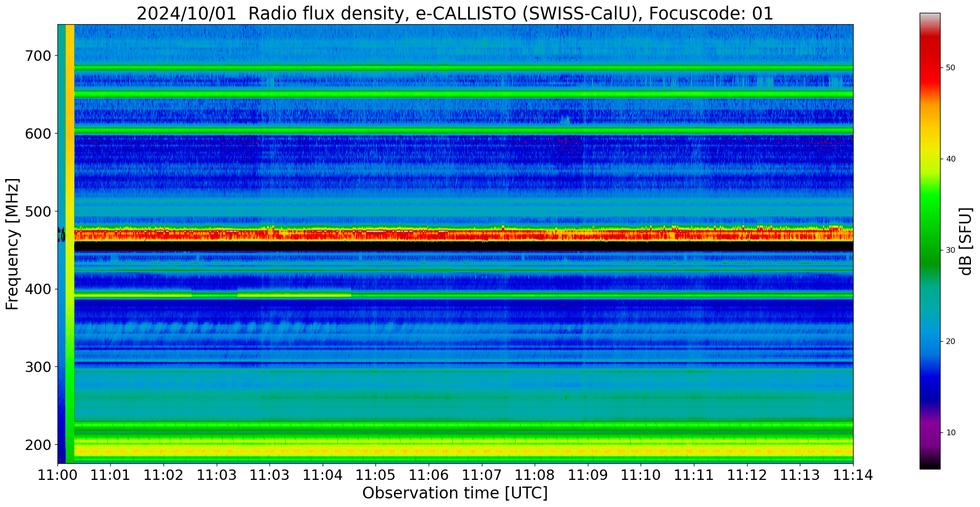Click the 11:14 time tick label

pos(853,475)
